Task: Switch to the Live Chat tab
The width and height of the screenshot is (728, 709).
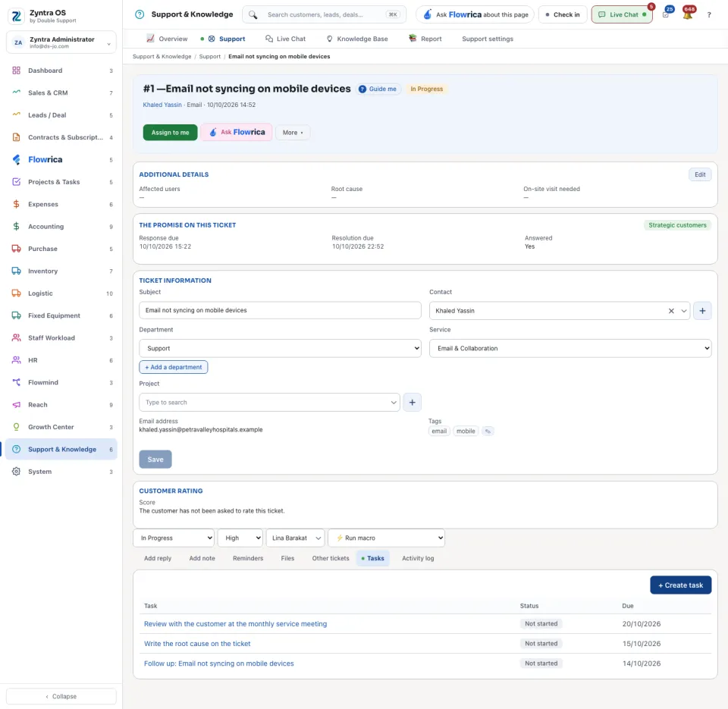Action: click(285, 39)
